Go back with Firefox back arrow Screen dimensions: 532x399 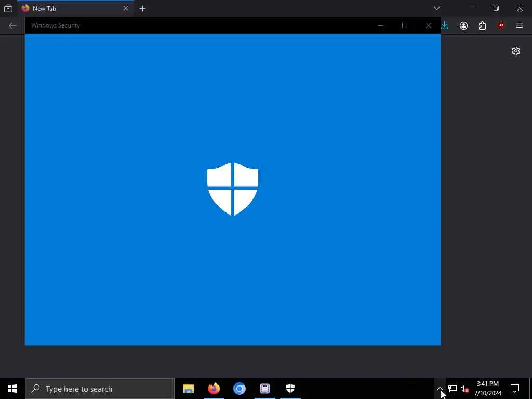(x=12, y=25)
